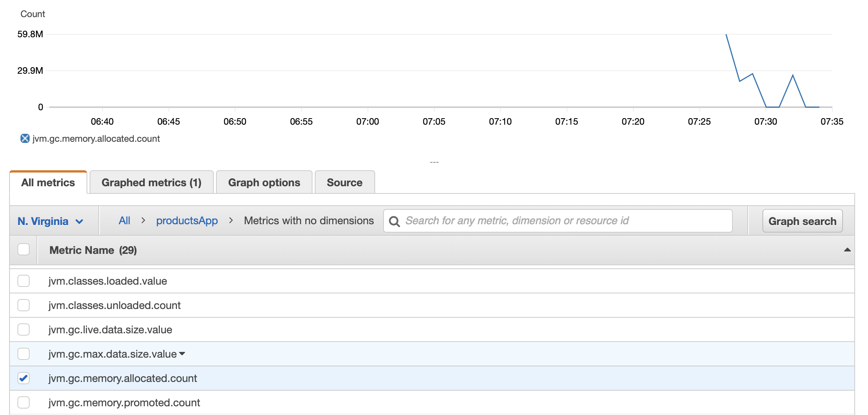Open the Source tab
The height and width of the screenshot is (415, 868).
(345, 182)
